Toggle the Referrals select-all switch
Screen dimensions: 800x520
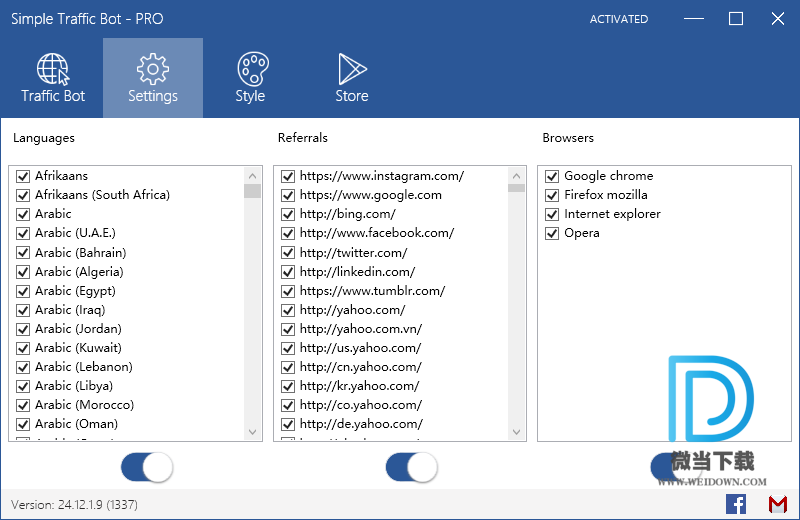(411, 467)
